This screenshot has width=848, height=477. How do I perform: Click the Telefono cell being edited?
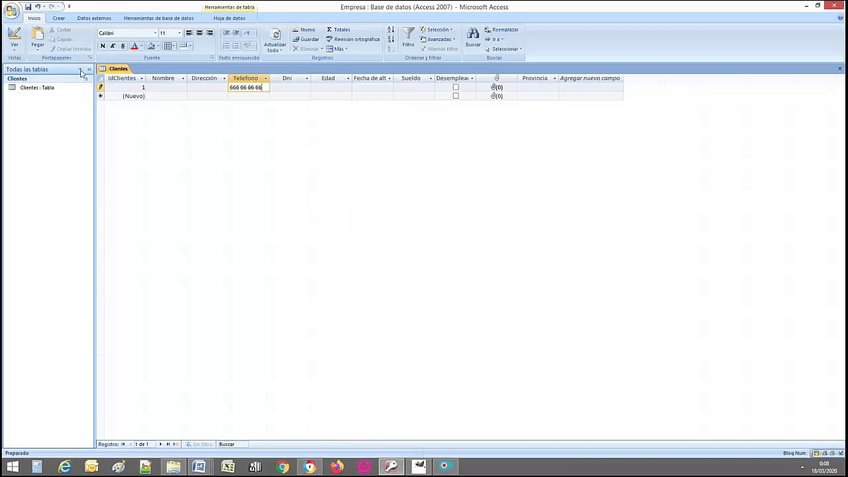coord(249,87)
